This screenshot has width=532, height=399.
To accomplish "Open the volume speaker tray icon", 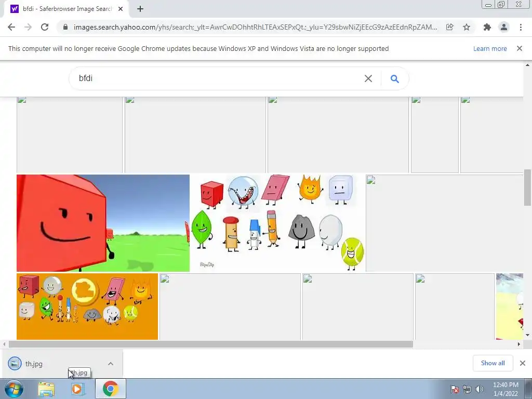I will click(x=480, y=389).
